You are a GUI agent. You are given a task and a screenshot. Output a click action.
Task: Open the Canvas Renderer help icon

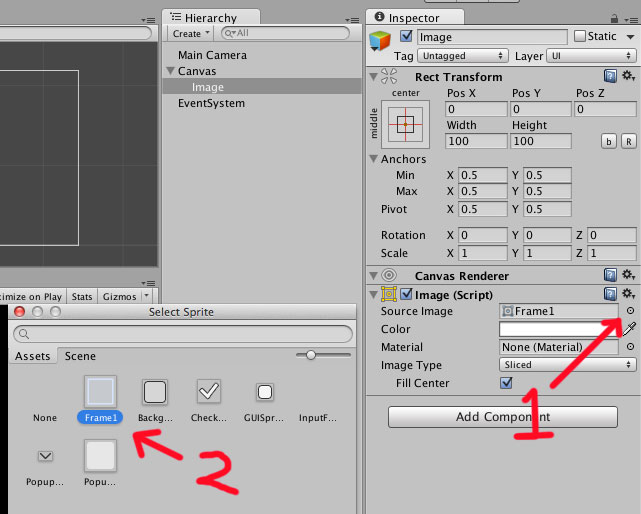click(x=610, y=275)
